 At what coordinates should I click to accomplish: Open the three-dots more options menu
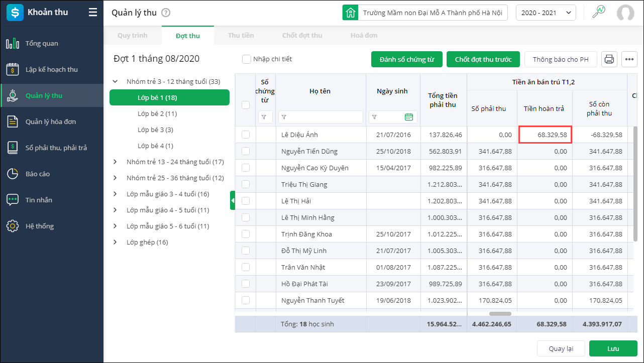click(629, 59)
